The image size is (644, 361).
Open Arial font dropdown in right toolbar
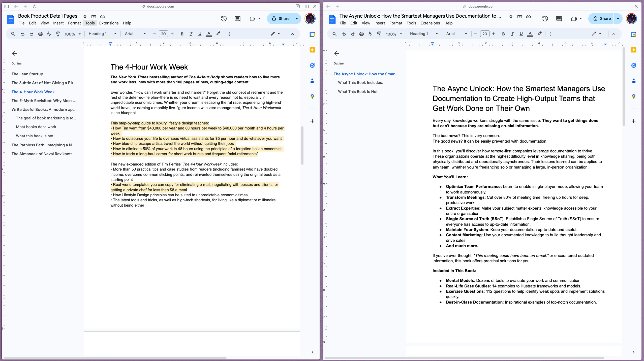pyautogui.click(x=456, y=34)
